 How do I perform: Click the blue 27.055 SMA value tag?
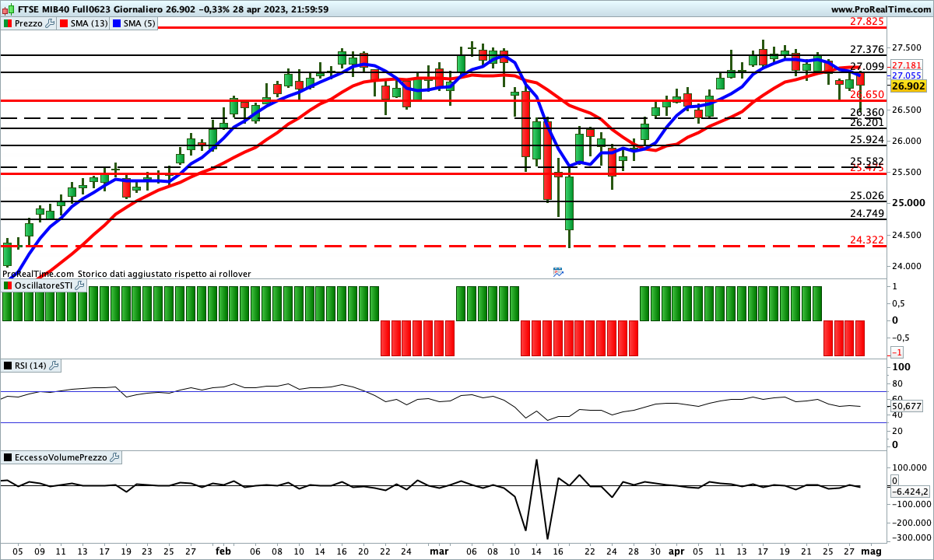tap(907, 75)
